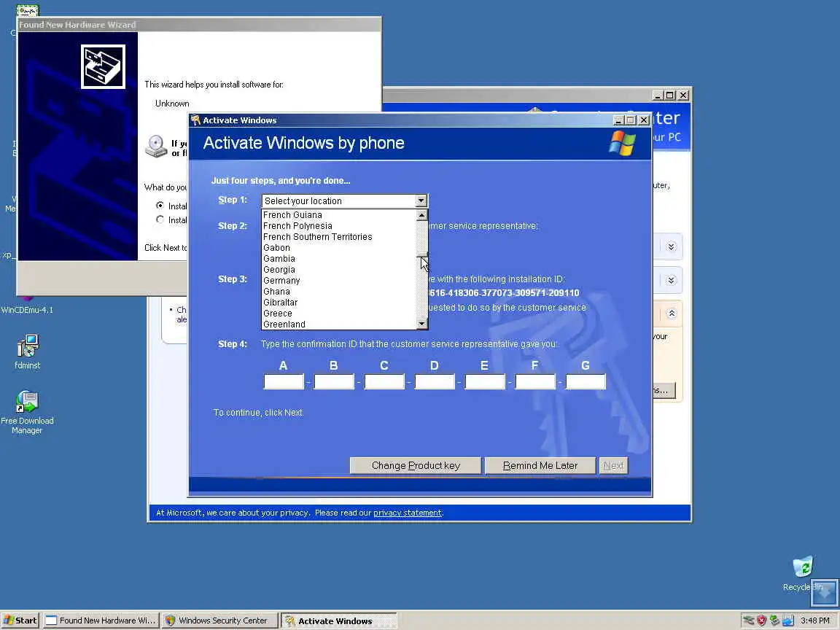Choose Germany from location list

pyautogui.click(x=339, y=281)
